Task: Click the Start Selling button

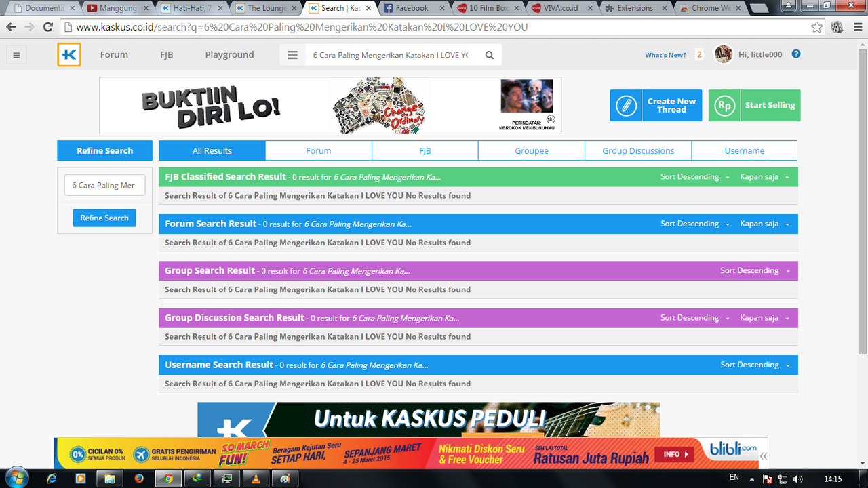Action: [754, 106]
